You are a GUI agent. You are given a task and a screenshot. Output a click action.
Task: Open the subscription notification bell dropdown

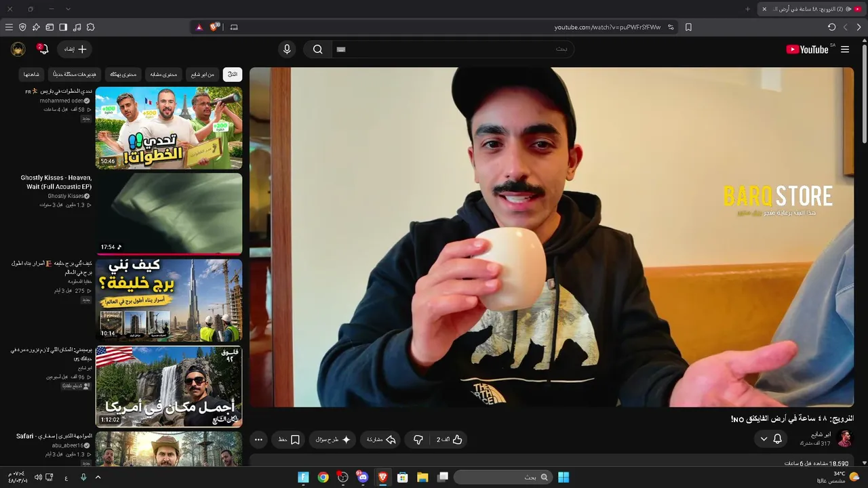(771, 439)
